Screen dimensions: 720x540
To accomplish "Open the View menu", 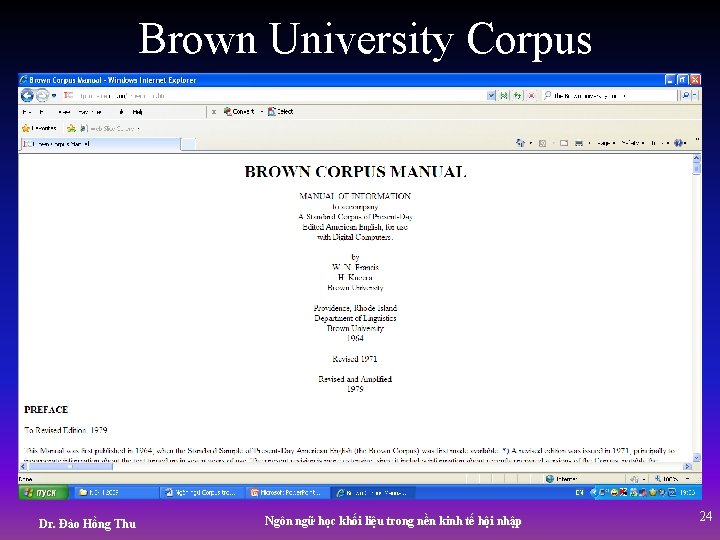I will coord(64,112).
